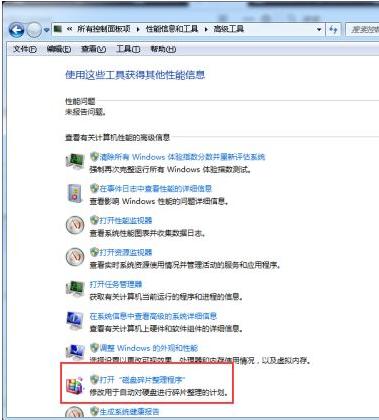Click the shield icon before 生成系统健康报告
The height and width of the screenshot is (420, 379).
(94, 411)
